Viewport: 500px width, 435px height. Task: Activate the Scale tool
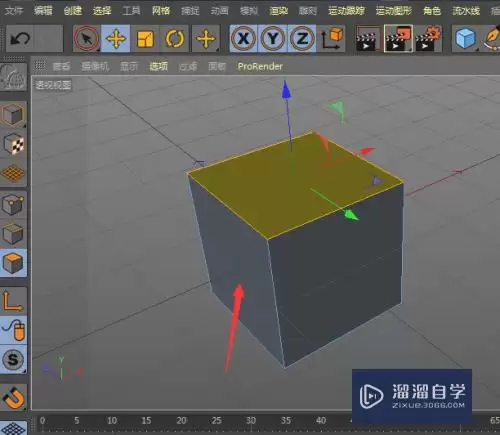[145, 38]
